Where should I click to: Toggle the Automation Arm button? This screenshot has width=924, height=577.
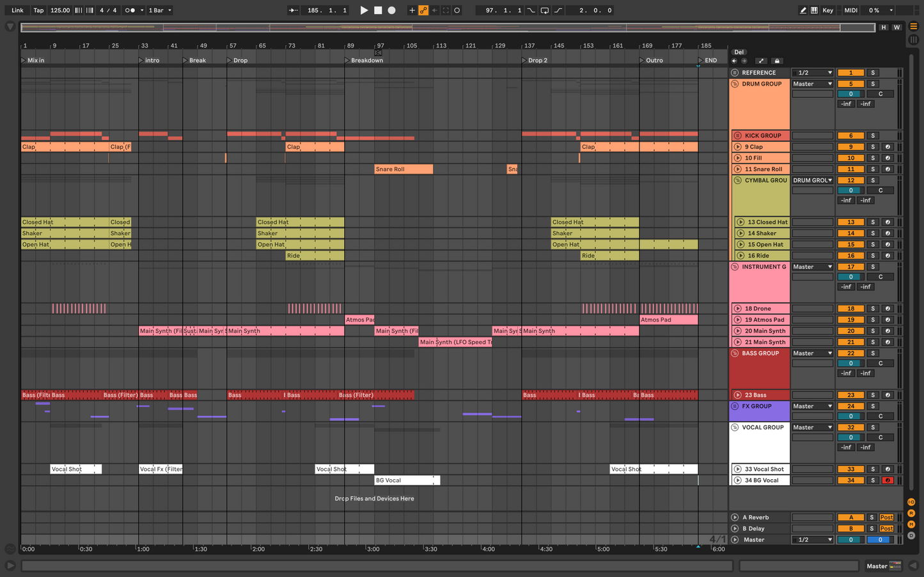point(423,10)
